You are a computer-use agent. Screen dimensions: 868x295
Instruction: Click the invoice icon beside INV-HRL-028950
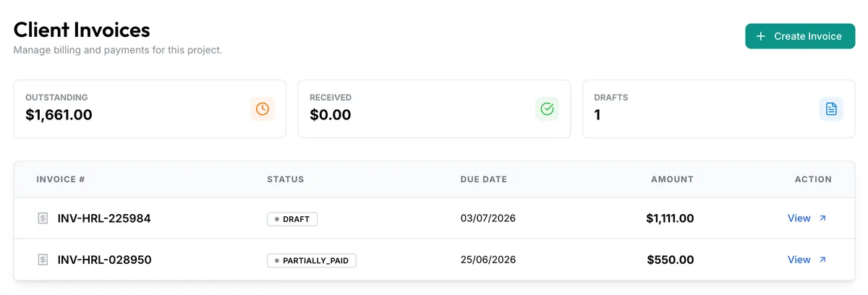[x=43, y=260]
